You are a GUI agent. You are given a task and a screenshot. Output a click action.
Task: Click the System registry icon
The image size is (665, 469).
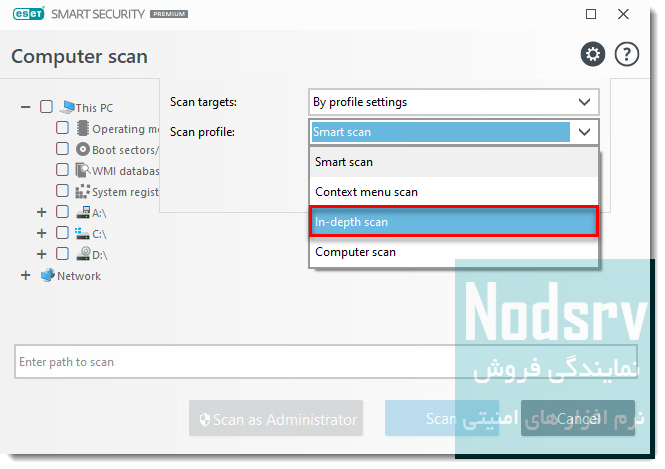tap(83, 191)
